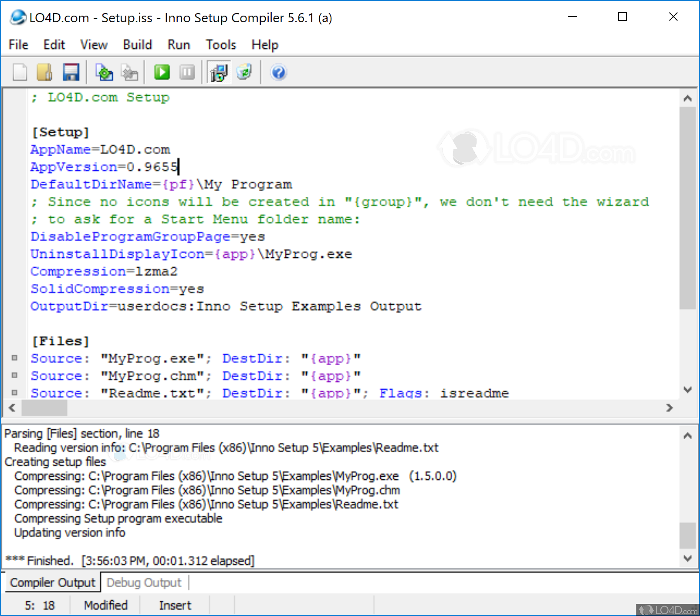The height and width of the screenshot is (616, 700).
Task: Click the UninstallDisplayIcon line
Action: (x=191, y=254)
